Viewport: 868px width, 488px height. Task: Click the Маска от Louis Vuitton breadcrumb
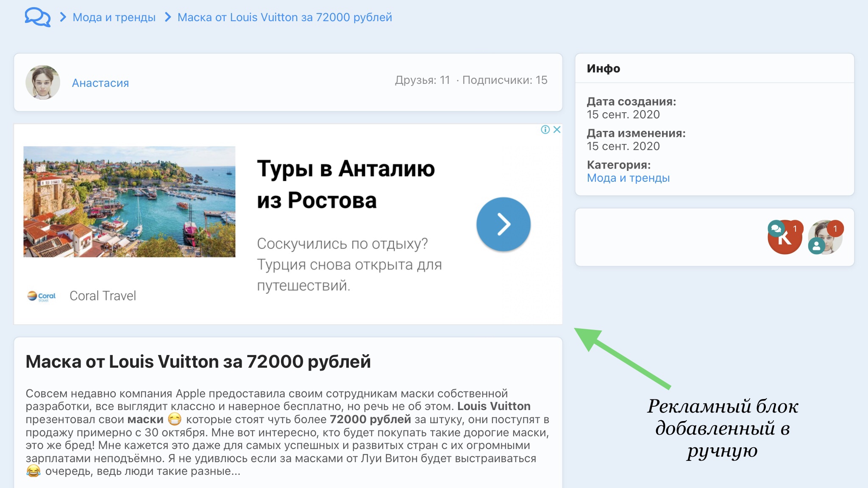(x=284, y=17)
